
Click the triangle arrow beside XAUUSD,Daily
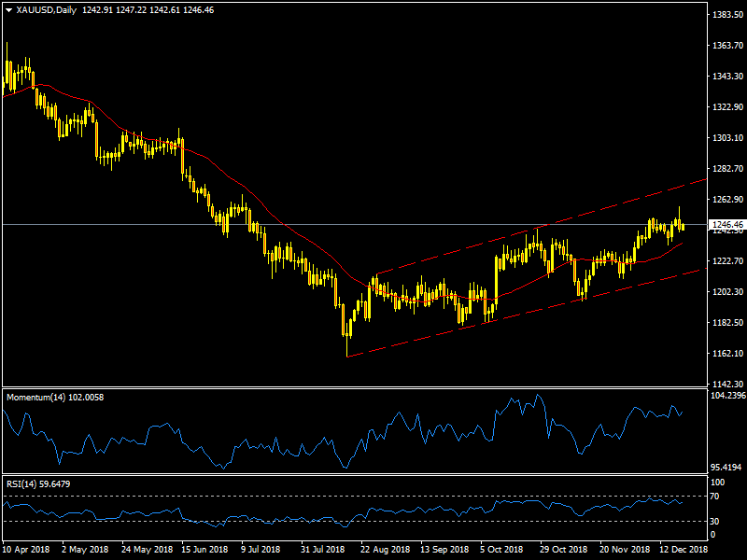pos(8,9)
